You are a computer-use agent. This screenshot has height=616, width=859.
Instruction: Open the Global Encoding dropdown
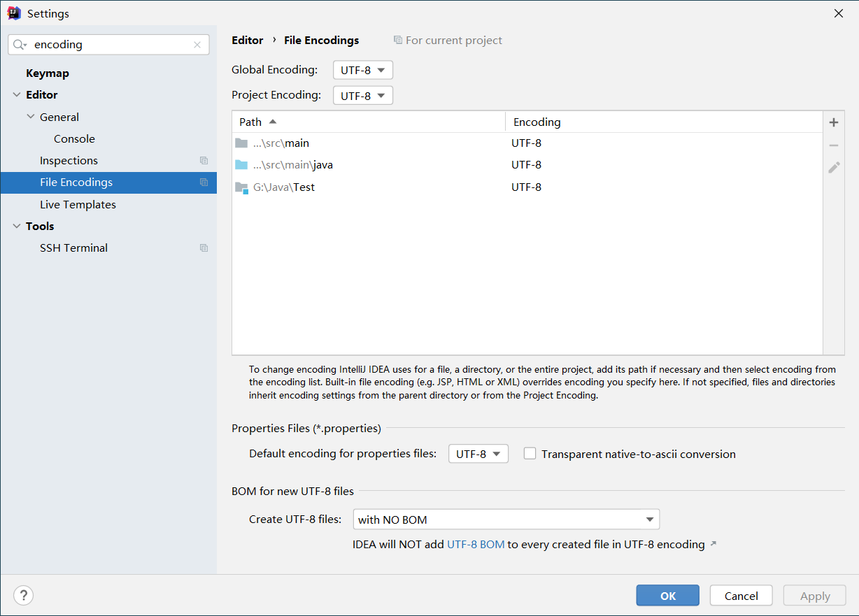click(362, 70)
